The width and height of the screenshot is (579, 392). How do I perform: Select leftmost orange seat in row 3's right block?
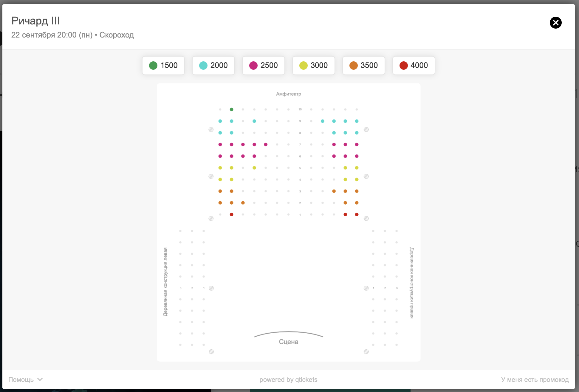334,191
